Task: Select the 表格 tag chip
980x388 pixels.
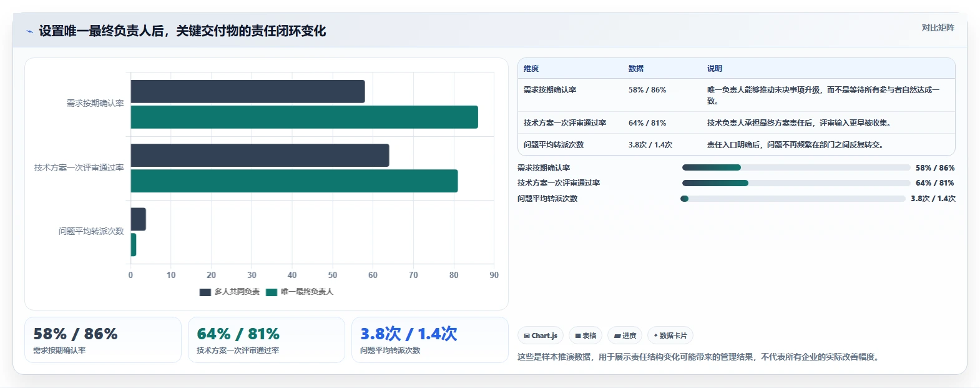Action: (x=586, y=336)
